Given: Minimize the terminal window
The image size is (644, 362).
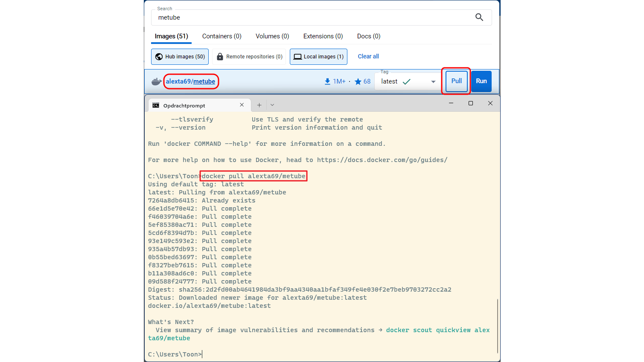Looking at the screenshot, I should [x=451, y=103].
